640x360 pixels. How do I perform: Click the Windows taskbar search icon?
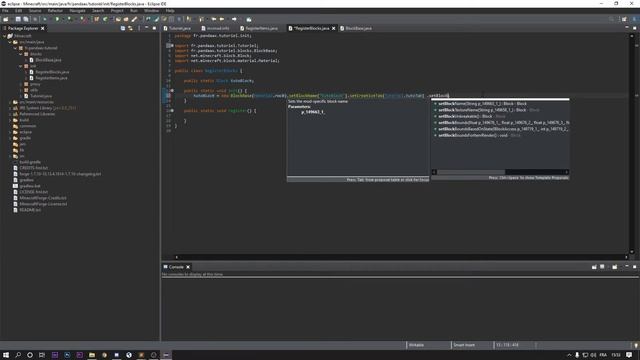tap(18, 355)
